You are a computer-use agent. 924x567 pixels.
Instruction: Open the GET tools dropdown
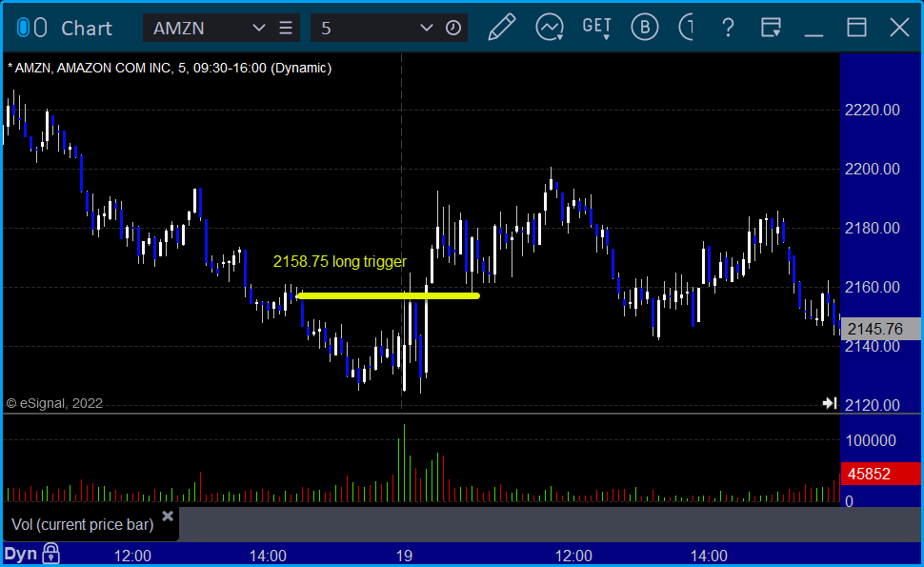point(597,28)
